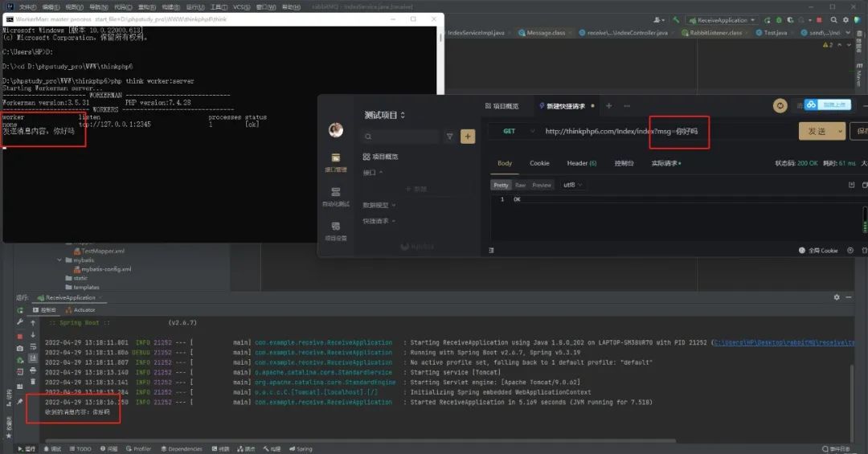Click the filter funnel icon in sidebar
The width and height of the screenshot is (868, 454).
[x=449, y=137]
